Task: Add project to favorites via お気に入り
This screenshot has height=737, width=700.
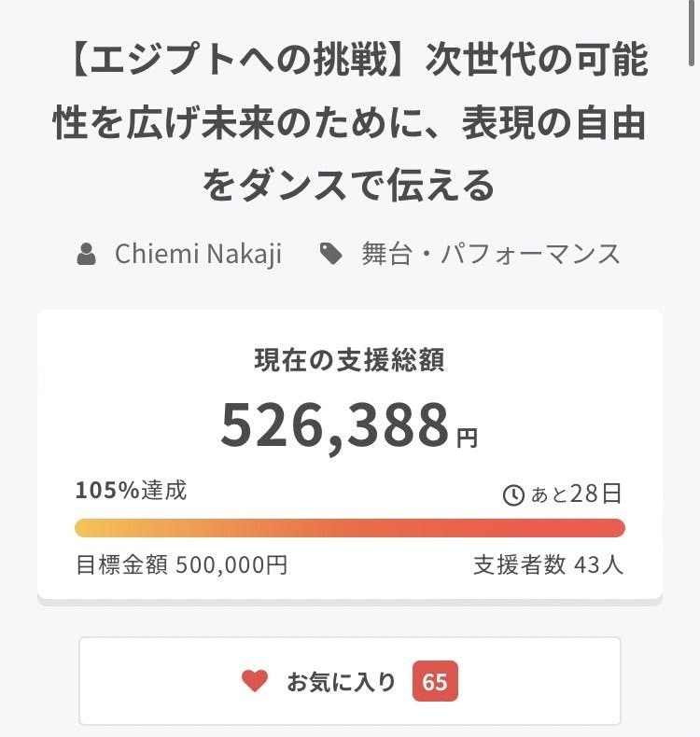Action: click(x=341, y=682)
